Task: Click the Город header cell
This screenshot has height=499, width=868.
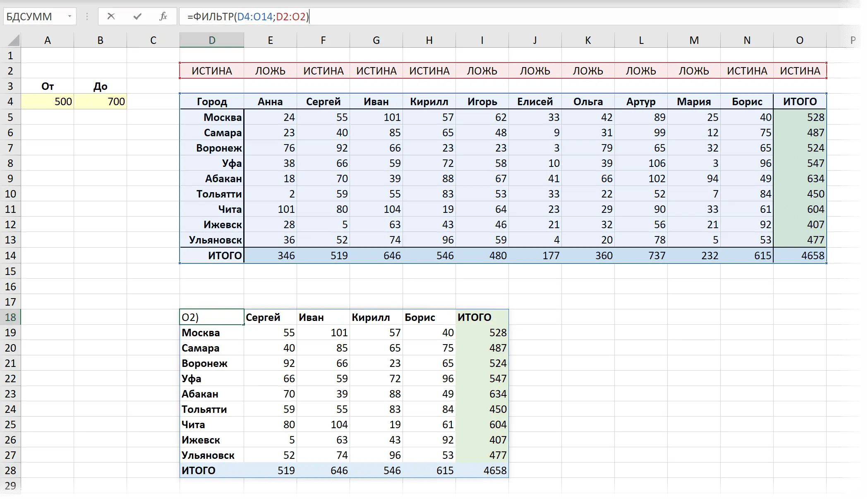Action: [x=212, y=101]
